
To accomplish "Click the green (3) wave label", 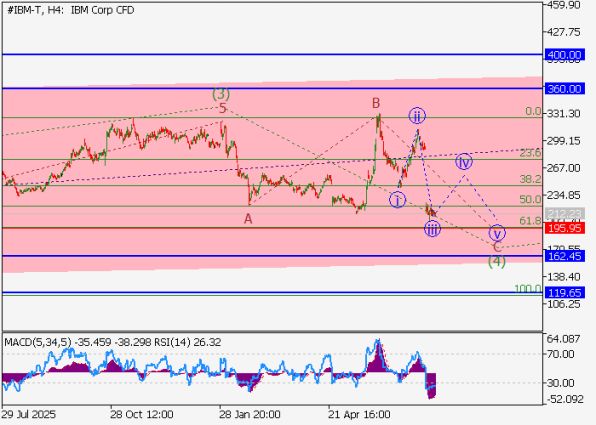I will click(x=221, y=94).
